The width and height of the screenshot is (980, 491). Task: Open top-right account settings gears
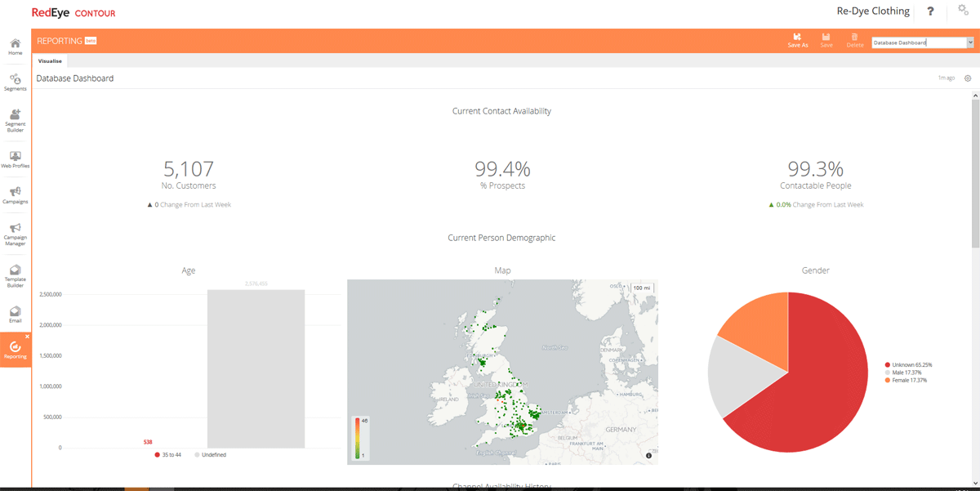click(963, 11)
